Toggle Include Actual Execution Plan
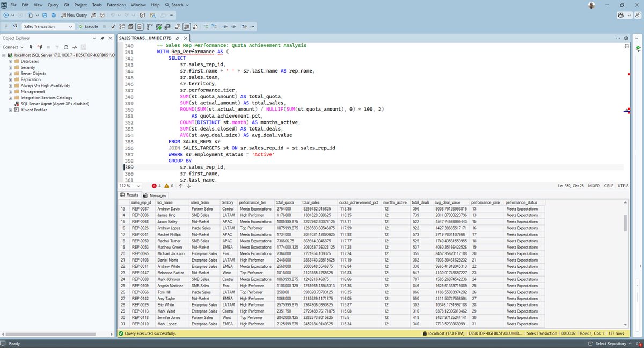The height and width of the screenshot is (348, 644). pos(149,26)
